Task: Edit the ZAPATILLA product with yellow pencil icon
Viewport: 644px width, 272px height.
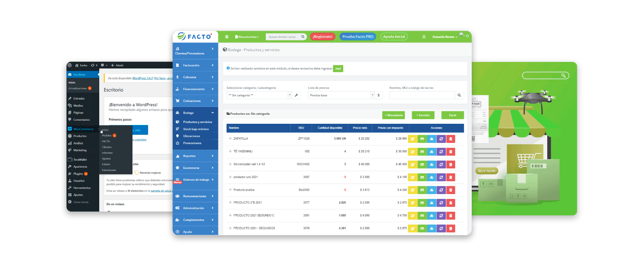Action: [x=412, y=139]
